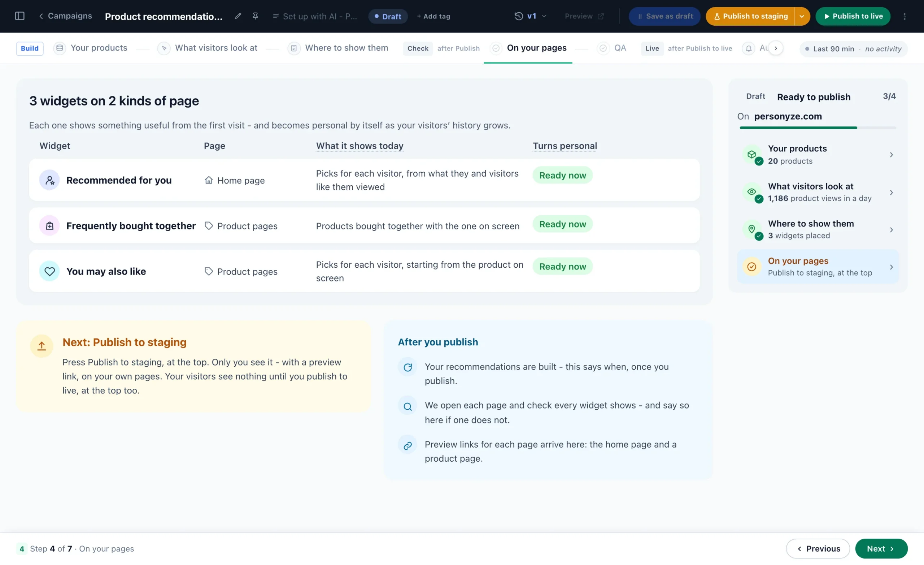This screenshot has width=924, height=565.
Task: Select the Build phase label
Action: (30, 48)
